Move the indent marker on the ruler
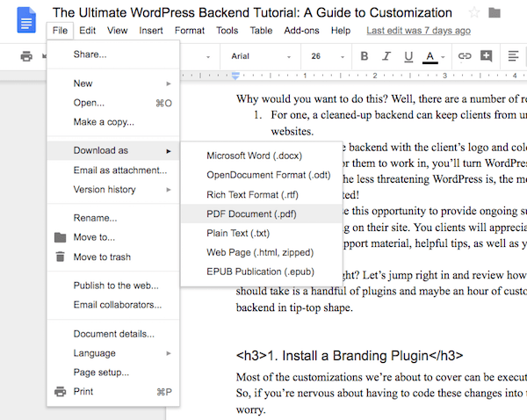Screen dimensions: 527x420 coord(235,76)
